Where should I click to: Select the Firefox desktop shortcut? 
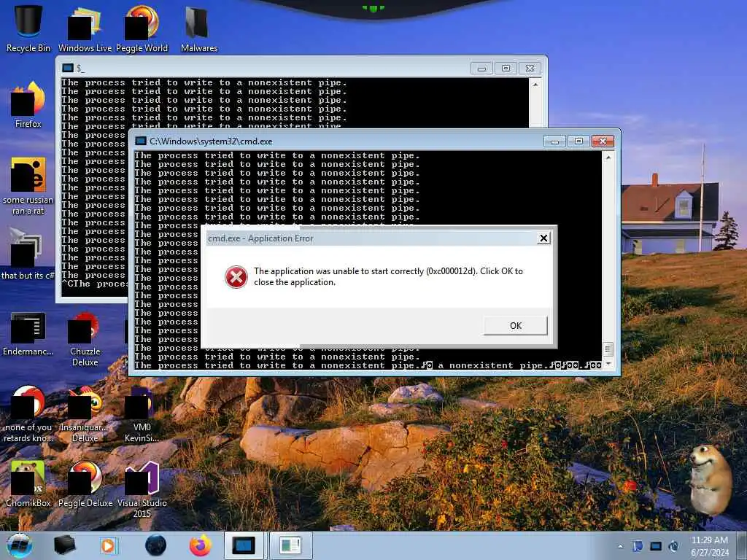tap(28, 105)
